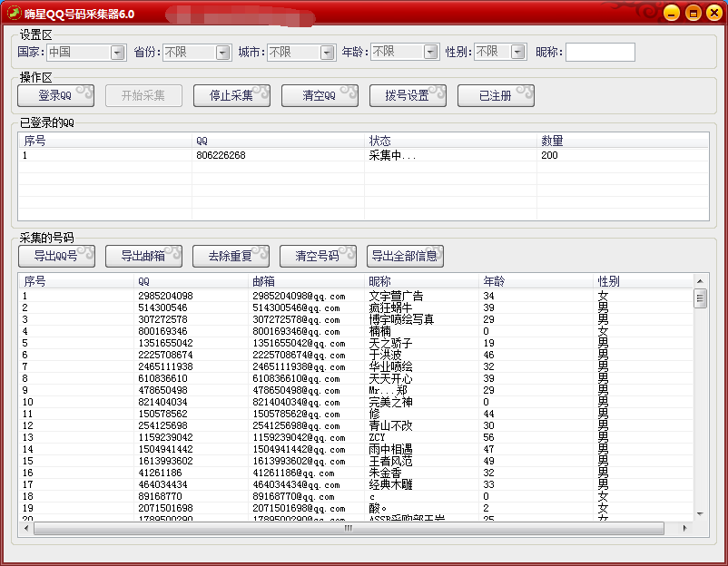Image resolution: width=728 pixels, height=566 pixels.
Task: Click the 已注册 button
Action: pyautogui.click(x=496, y=95)
